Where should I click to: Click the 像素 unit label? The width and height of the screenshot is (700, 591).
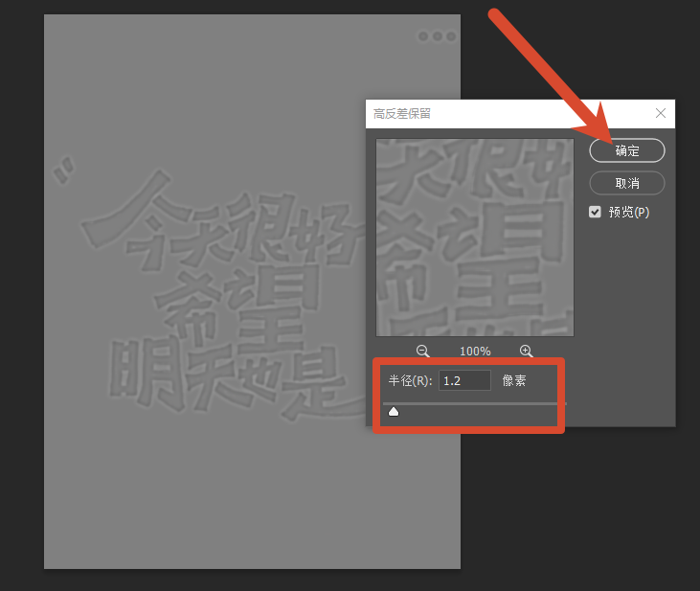point(514,380)
